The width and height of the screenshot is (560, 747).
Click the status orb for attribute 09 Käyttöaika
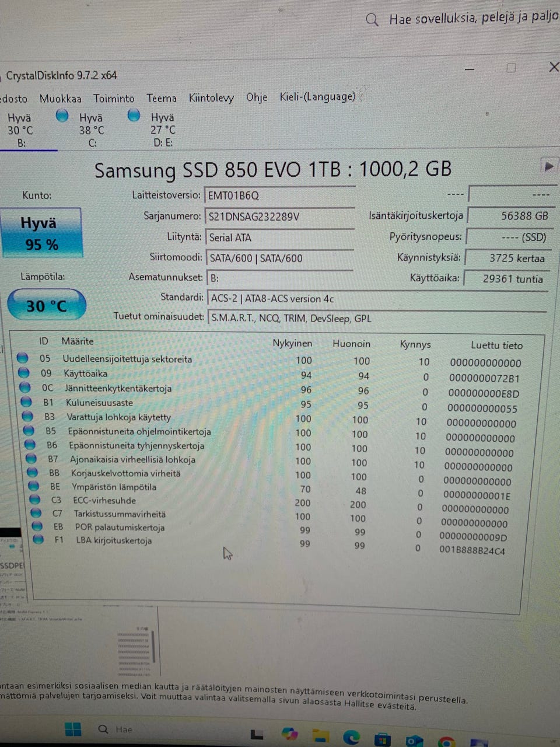click(x=24, y=372)
